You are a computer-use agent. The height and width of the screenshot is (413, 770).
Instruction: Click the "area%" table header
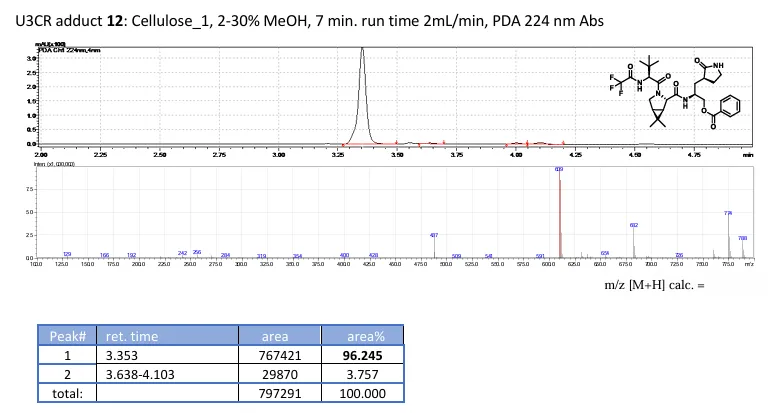tap(363, 336)
